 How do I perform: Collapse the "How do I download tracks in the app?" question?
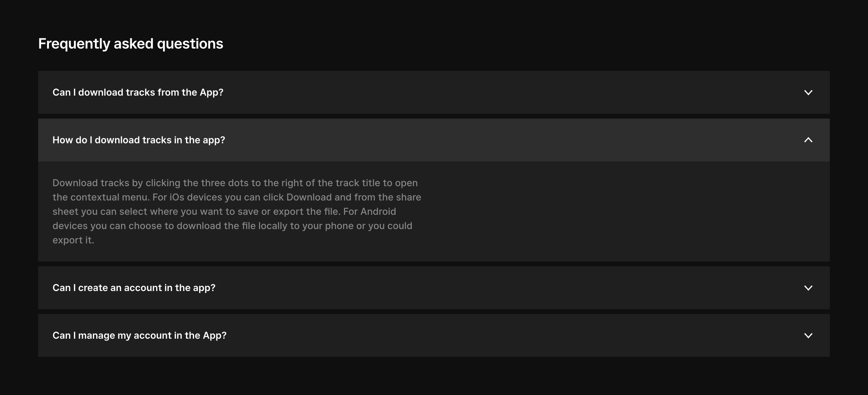tap(139, 140)
